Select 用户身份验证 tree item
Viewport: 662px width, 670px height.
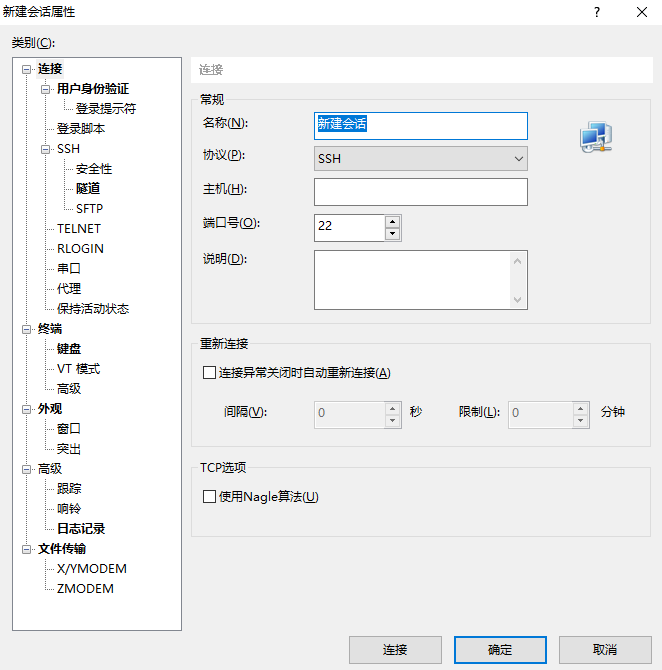point(93,88)
